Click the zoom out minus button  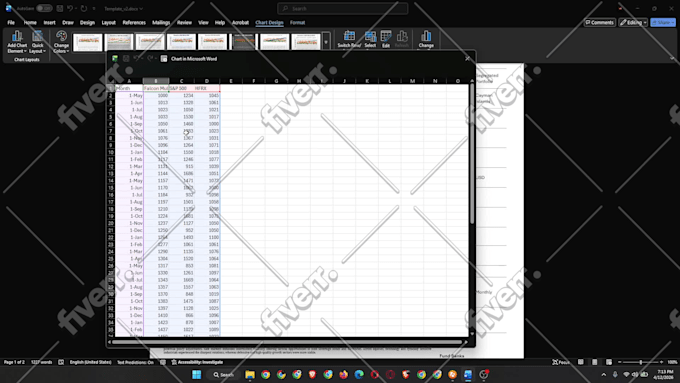pos(620,362)
